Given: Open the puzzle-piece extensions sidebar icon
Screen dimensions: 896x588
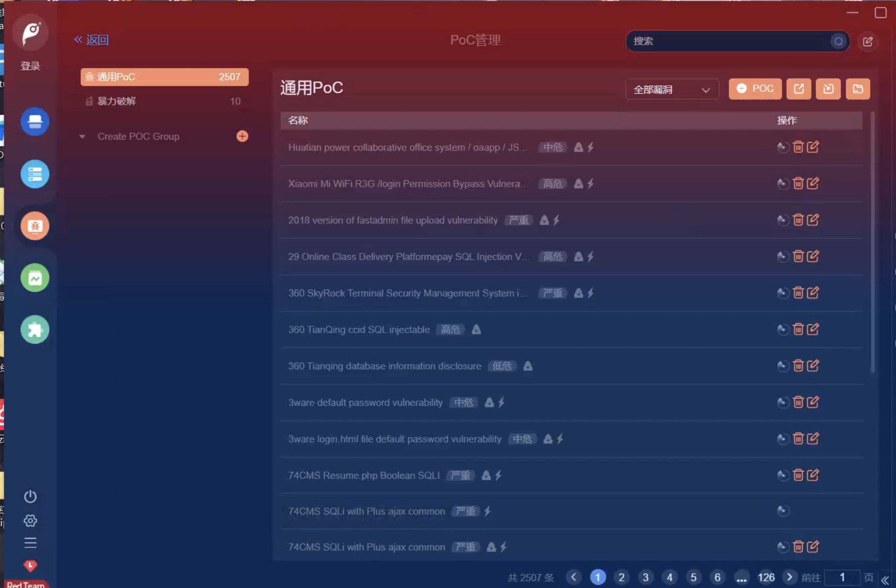Looking at the screenshot, I should [x=35, y=330].
